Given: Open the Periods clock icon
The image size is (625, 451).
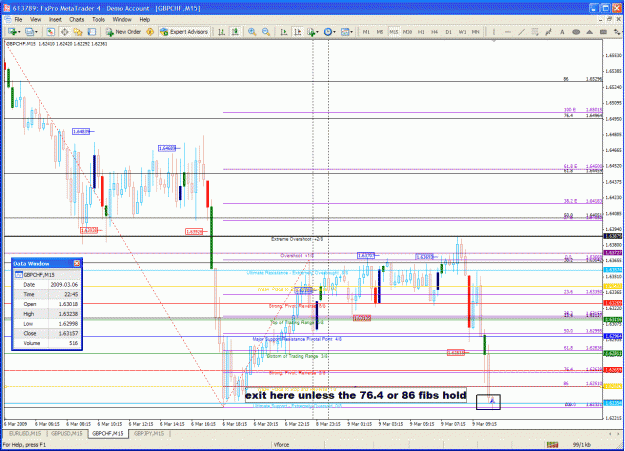Looking at the screenshot, I should coord(328,32).
